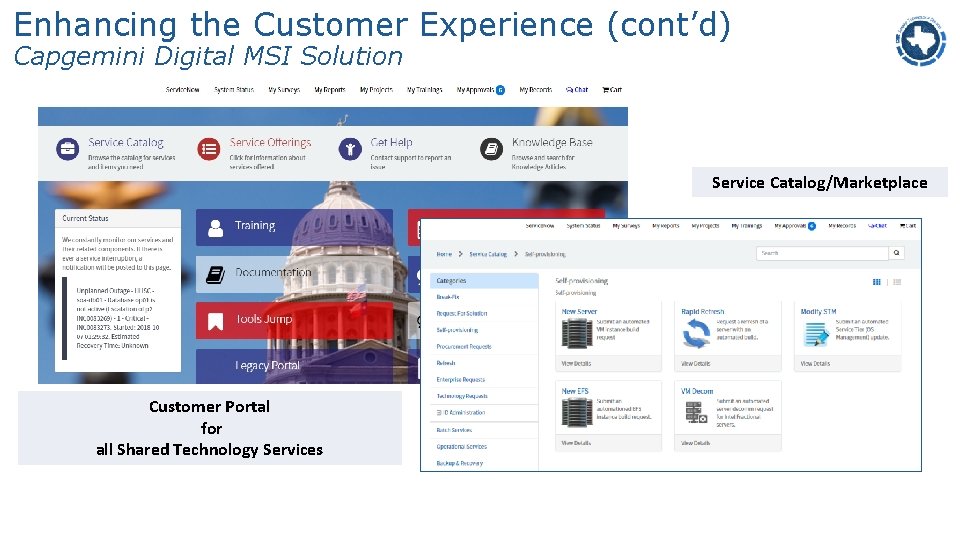Select Request For Solution category
Viewport: 960px width, 540px height.
462,313
